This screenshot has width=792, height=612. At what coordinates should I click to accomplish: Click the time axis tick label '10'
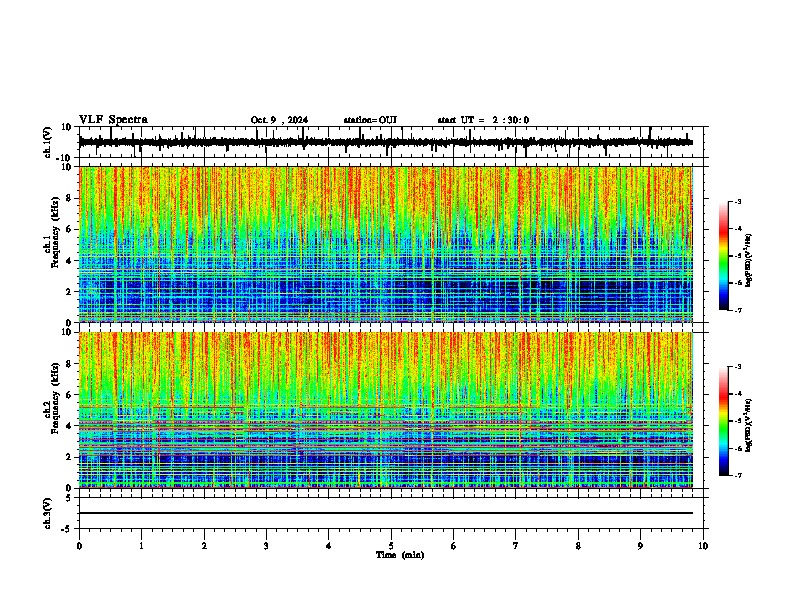point(703,546)
